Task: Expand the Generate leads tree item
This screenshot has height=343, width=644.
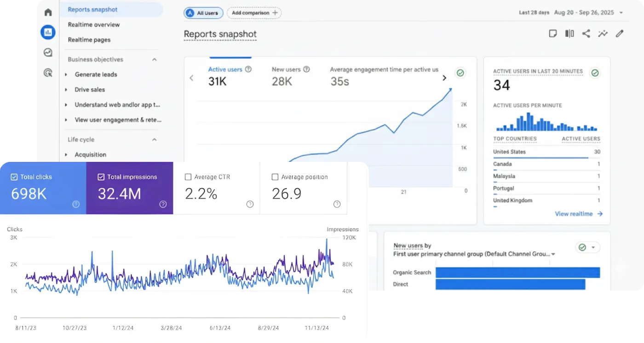Action: pyautogui.click(x=66, y=74)
